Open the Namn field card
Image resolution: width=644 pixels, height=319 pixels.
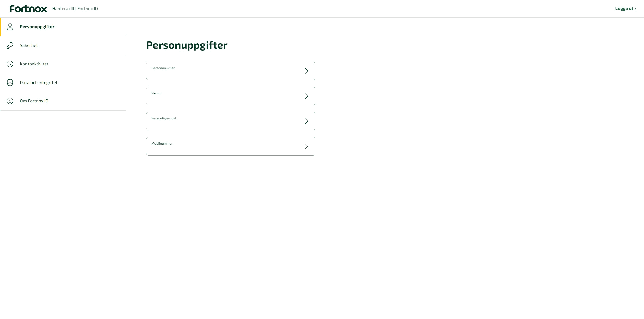point(230,96)
